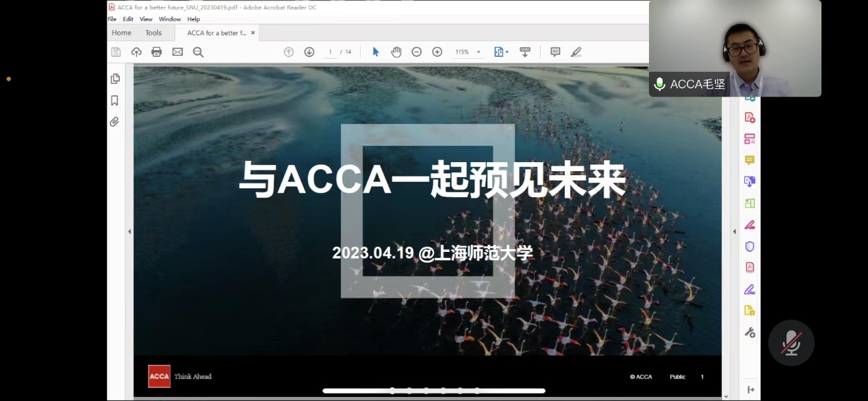The width and height of the screenshot is (868, 401).
Task: Go to previous page arrow
Action: pos(289,52)
